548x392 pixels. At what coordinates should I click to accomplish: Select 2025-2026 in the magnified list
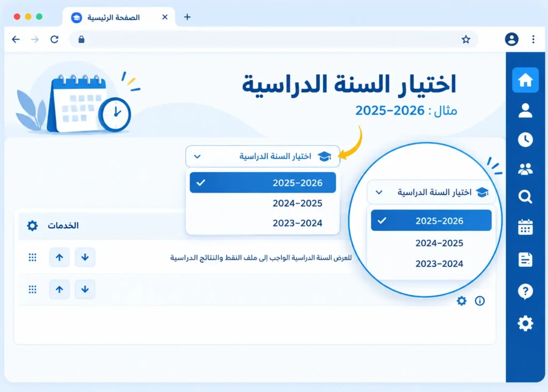point(431,220)
